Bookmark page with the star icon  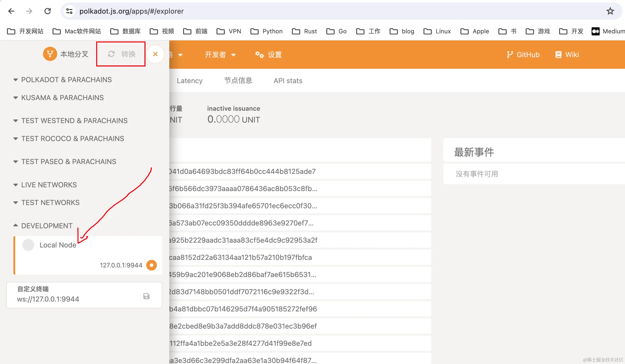click(610, 11)
